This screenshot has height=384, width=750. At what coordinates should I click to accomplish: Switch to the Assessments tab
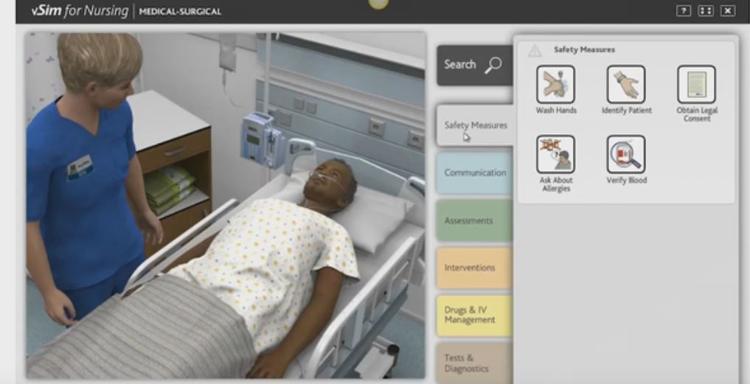tap(475, 220)
